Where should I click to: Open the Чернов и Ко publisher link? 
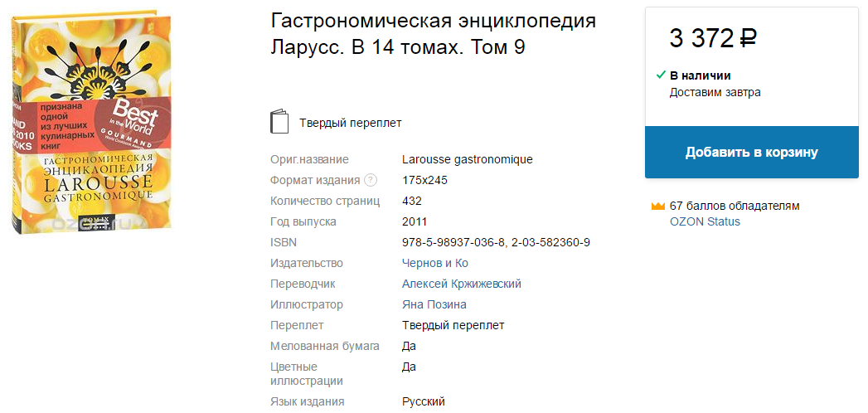pos(434,263)
